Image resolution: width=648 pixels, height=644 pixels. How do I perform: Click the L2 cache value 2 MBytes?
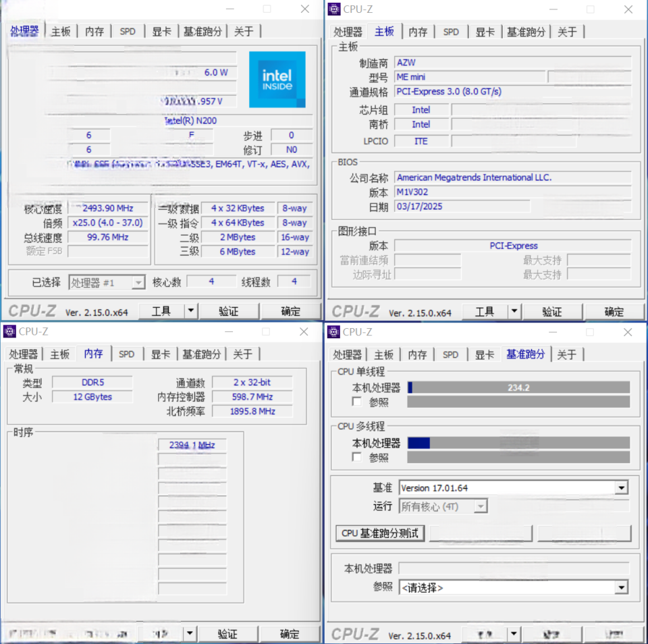(238, 237)
